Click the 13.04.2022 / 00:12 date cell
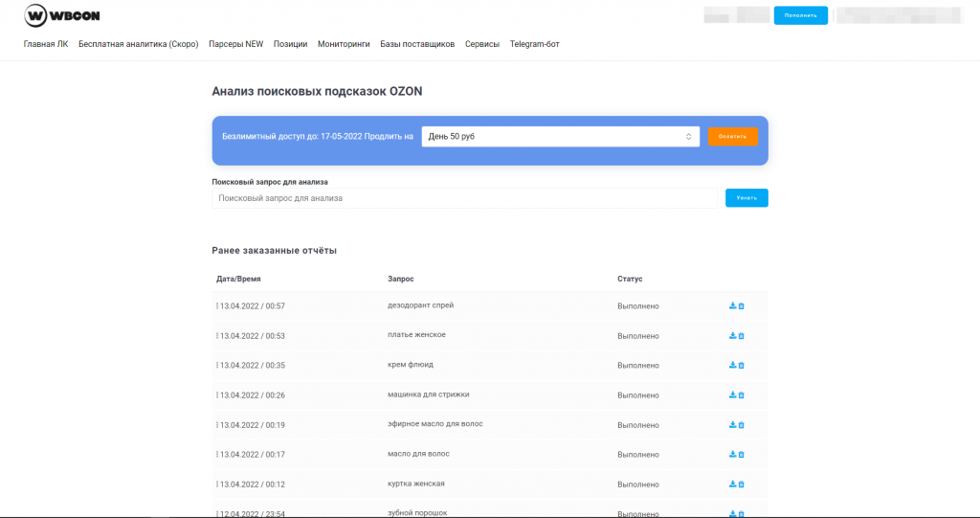The image size is (980, 518). [253, 484]
